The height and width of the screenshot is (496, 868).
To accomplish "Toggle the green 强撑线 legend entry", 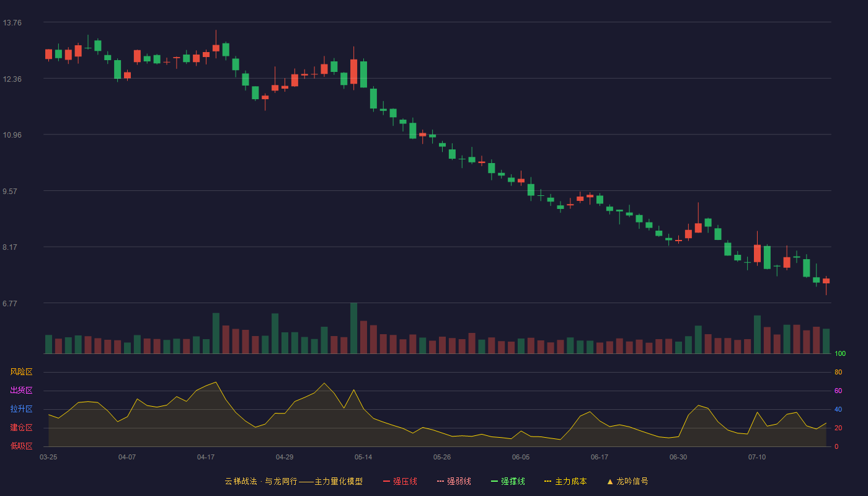I will point(508,481).
